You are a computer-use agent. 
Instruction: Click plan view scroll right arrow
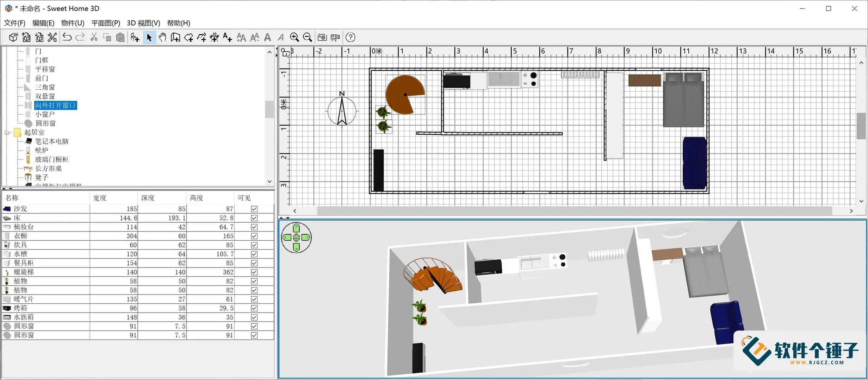tap(851, 211)
